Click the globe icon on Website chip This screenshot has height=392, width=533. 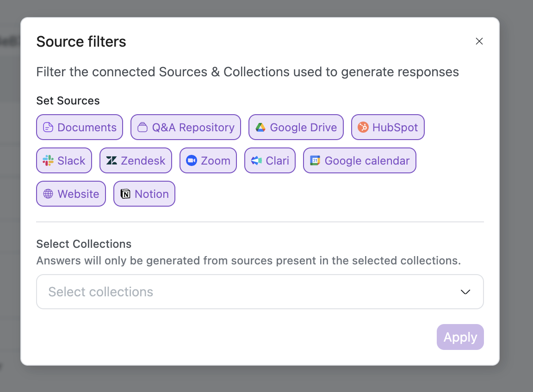pyautogui.click(x=48, y=194)
